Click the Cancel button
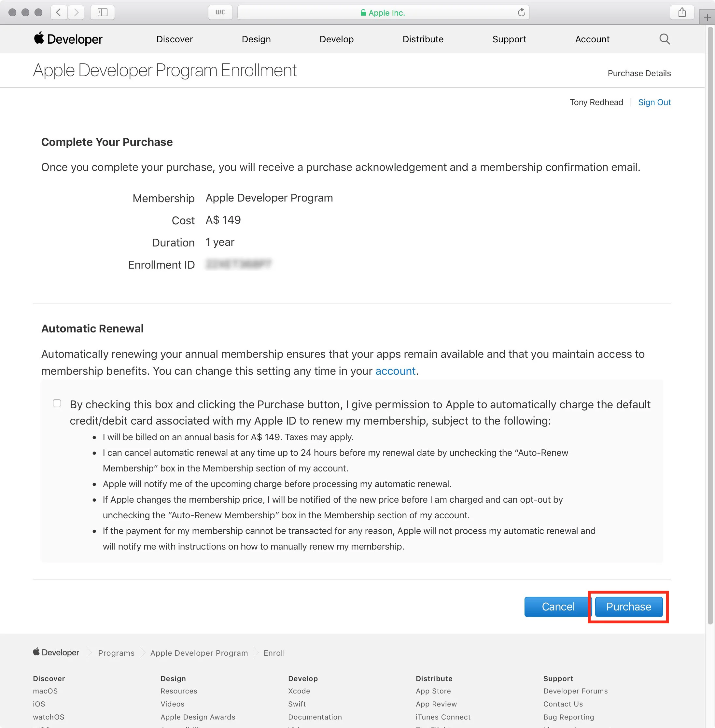 pyautogui.click(x=558, y=607)
